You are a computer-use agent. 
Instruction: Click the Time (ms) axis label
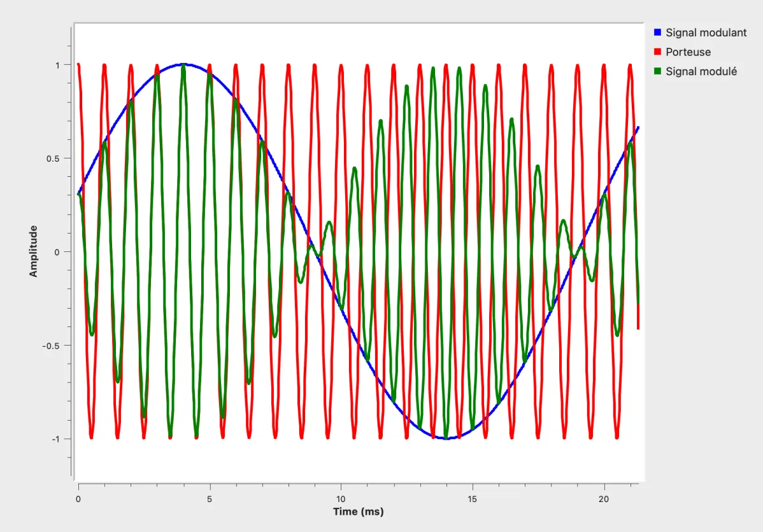358,511
